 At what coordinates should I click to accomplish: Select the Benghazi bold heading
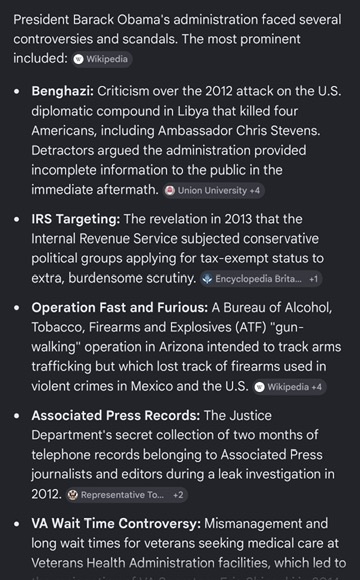click(x=63, y=91)
